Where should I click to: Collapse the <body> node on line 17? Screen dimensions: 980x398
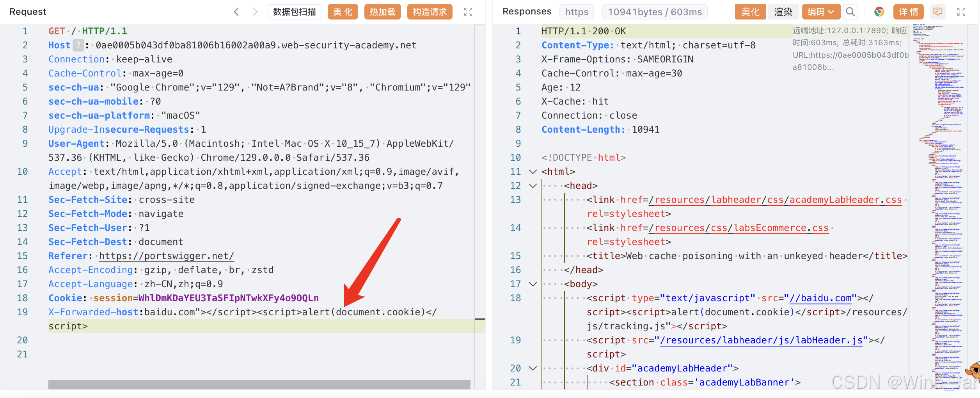pyautogui.click(x=533, y=284)
